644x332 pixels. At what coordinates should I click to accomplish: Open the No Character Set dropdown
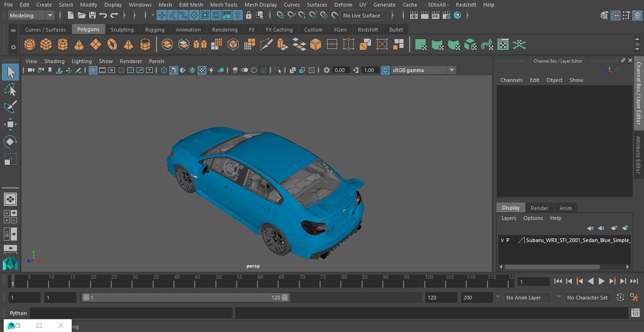(588, 298)
